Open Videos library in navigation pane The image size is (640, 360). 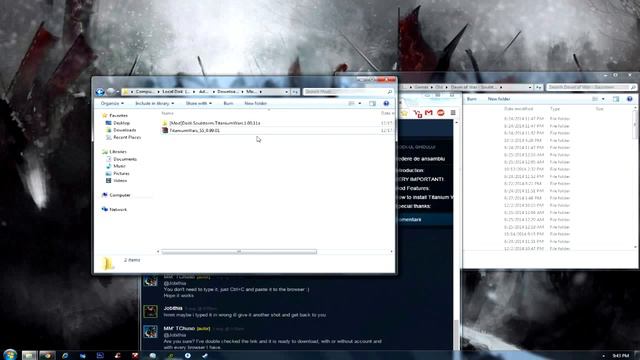tap(120, 180)
